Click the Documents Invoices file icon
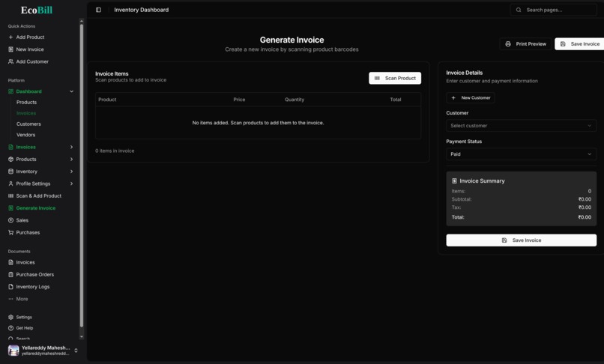 [x=10, y=262]
